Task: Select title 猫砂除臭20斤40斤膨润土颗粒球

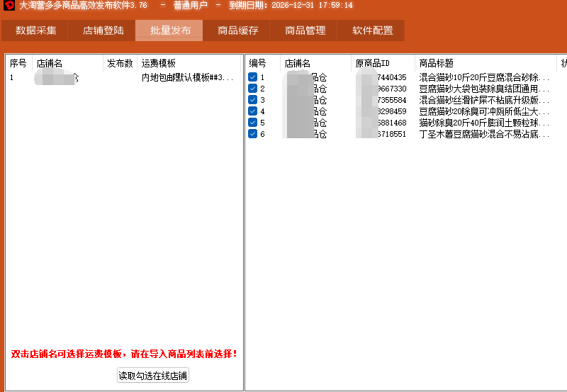Action: click(484, 123)
